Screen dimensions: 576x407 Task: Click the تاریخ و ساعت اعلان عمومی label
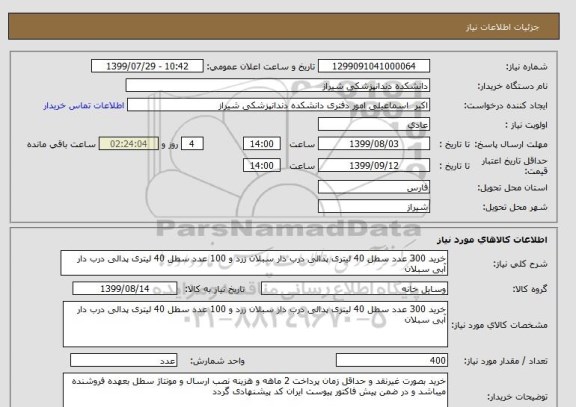point(261,67)
